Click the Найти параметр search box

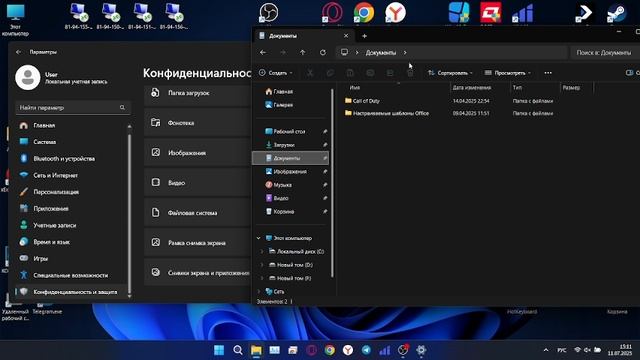pos(72,108)
